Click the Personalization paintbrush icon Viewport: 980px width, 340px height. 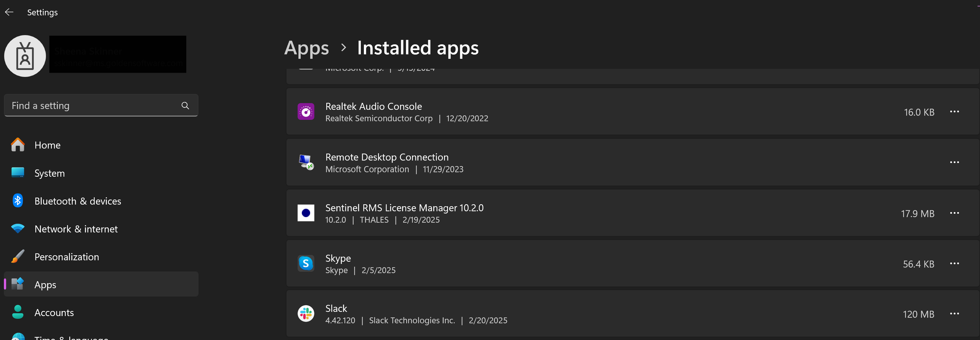pyautogui.click(x=18, y=256)
